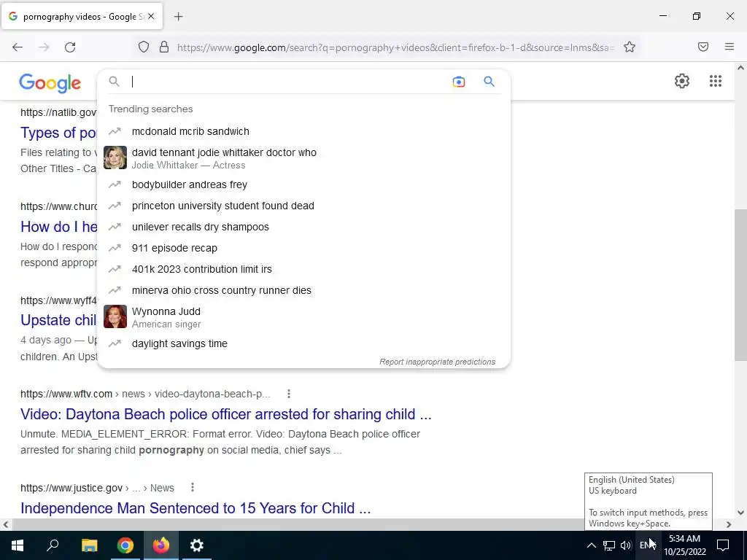Open a new tab with the plus button
747x560 pixels.
[178, 17]
